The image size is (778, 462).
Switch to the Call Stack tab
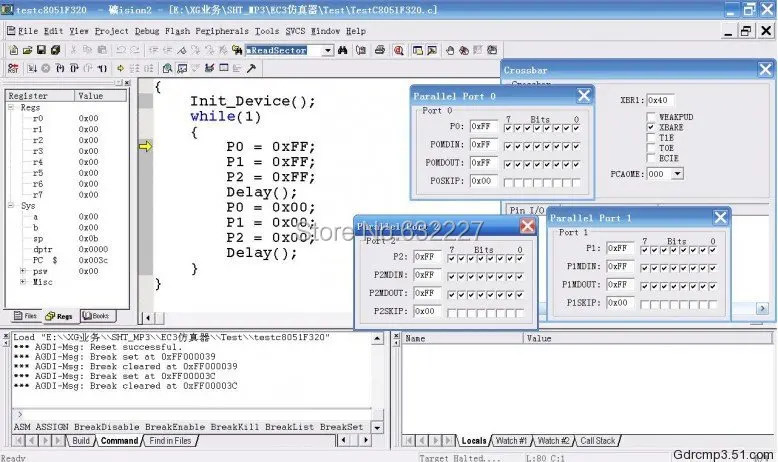(x=597, y=441)
